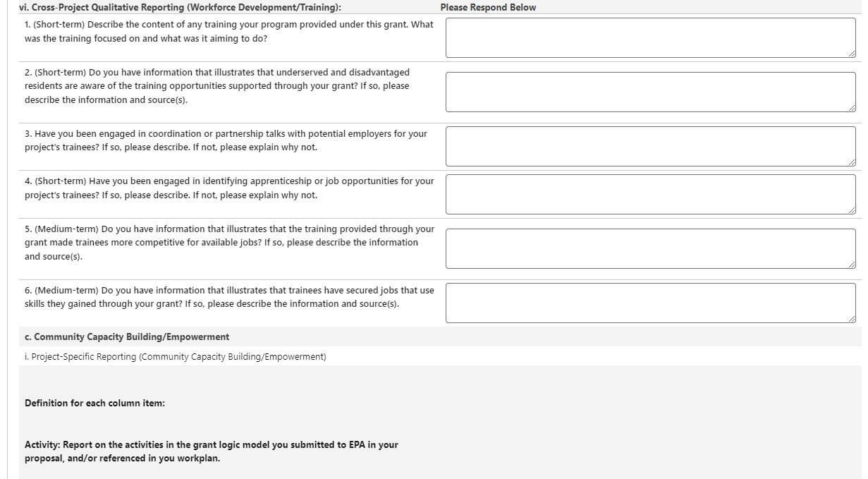This screenshot has width=868, height=479.
Task: Click the "i. Project-Specific Reporting" subsection label
Action: click(x=175, y=357)
